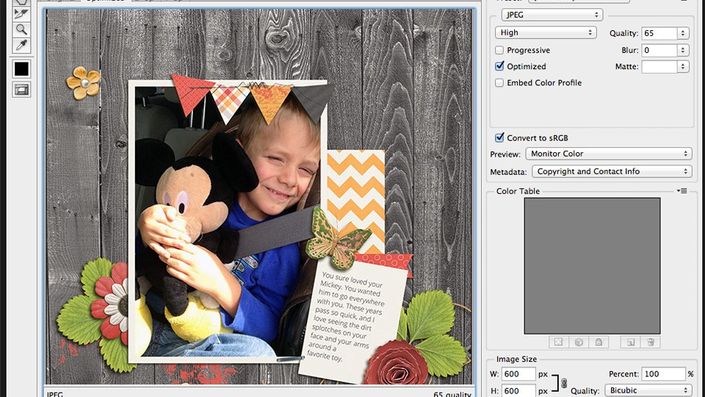Open the Quality value slider arrow
This screenshot has height=397, width=705.
683,33
